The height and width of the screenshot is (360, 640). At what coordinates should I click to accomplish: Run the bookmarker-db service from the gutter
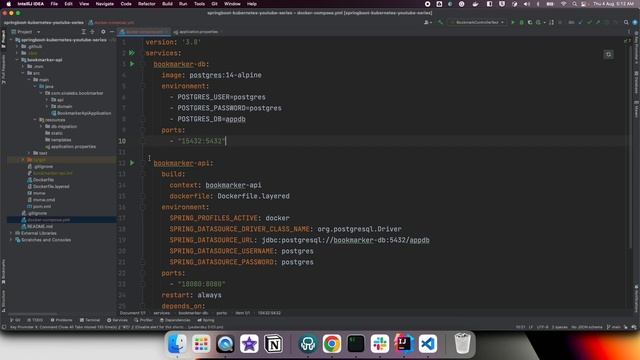132,64
